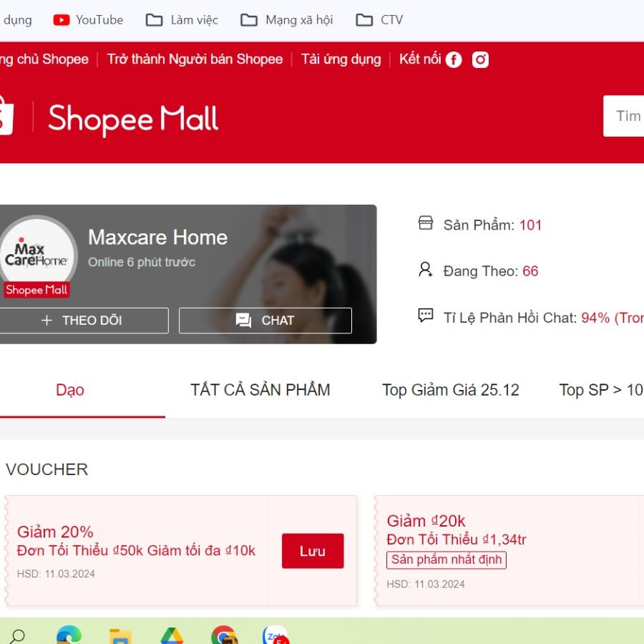
Task: Open the Top Giảm Giá 25.12 tab
Action: pyautogui.click(x=450, y=390)
